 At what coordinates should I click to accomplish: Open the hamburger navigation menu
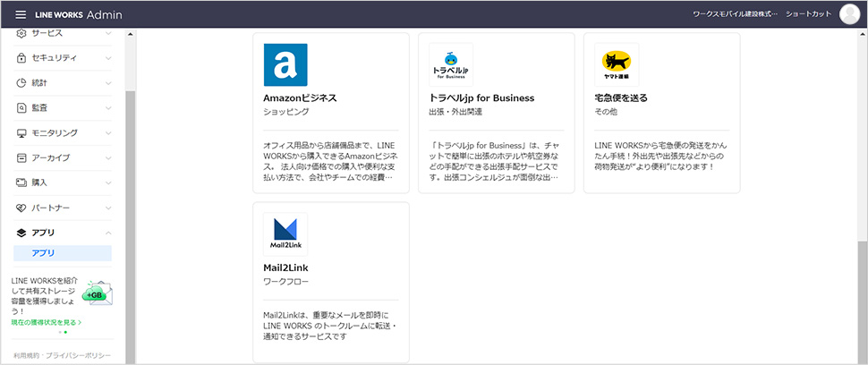[x=21, y=15]
